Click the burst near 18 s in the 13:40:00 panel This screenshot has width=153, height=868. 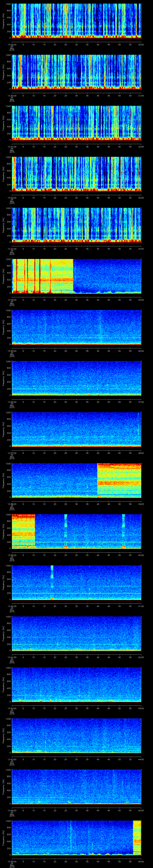[x=52, y=582]
